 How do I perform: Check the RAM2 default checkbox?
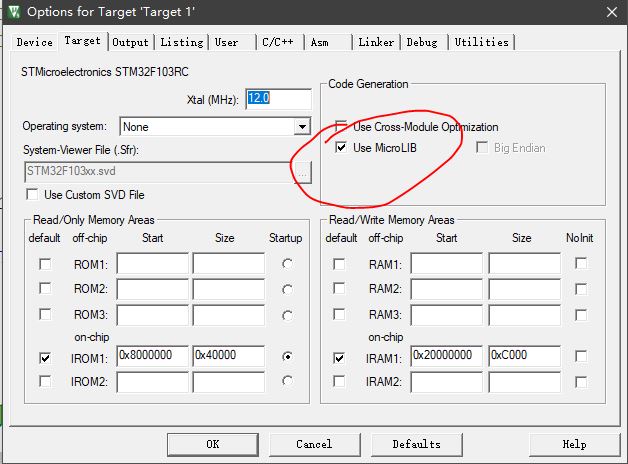[339, 288]
